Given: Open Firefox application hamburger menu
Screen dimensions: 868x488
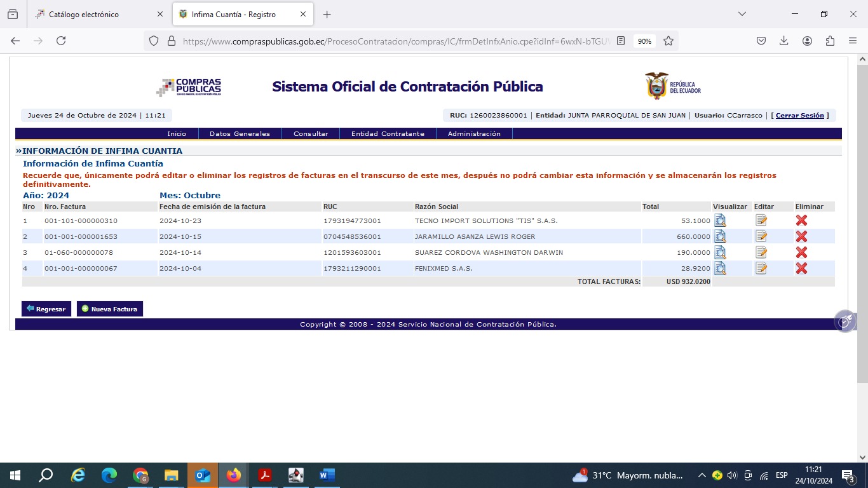Looking at the screenshot, I should coord(853,41).
